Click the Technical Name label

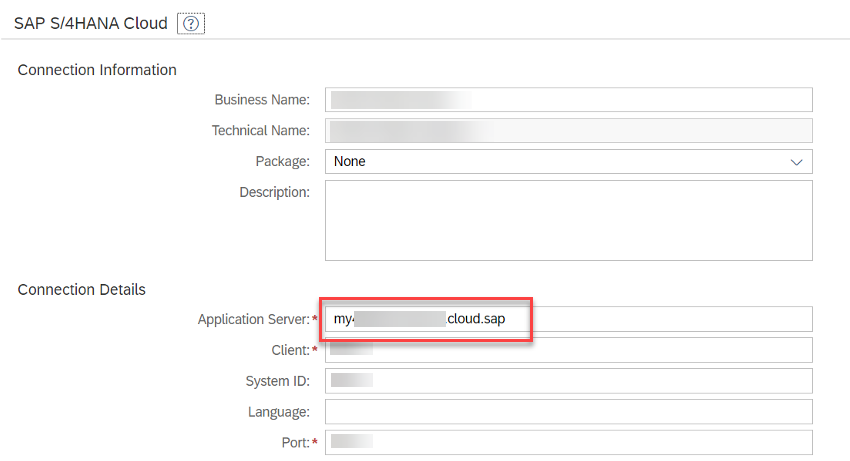click(x=261, y=131)
